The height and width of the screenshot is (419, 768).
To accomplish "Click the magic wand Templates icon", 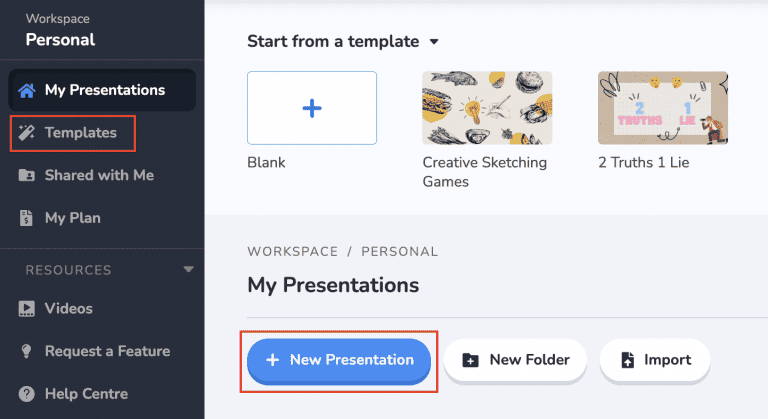I will pos(26,133).
